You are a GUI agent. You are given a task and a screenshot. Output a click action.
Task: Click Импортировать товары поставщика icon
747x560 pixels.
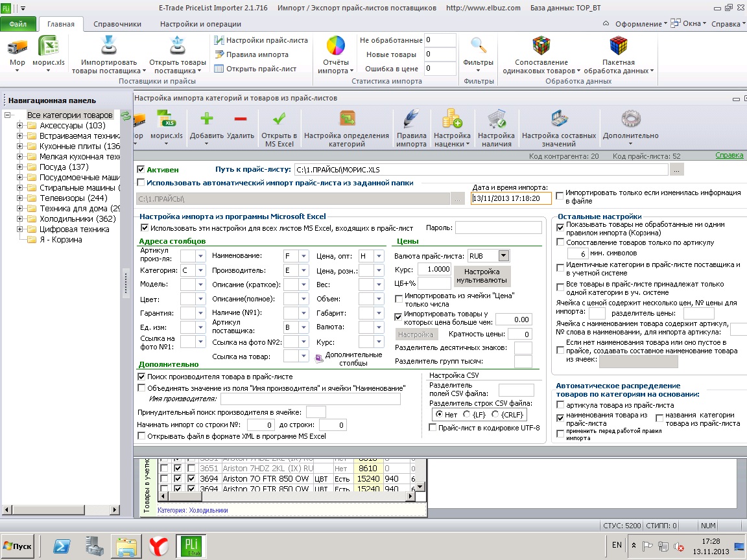coord(109,46)
